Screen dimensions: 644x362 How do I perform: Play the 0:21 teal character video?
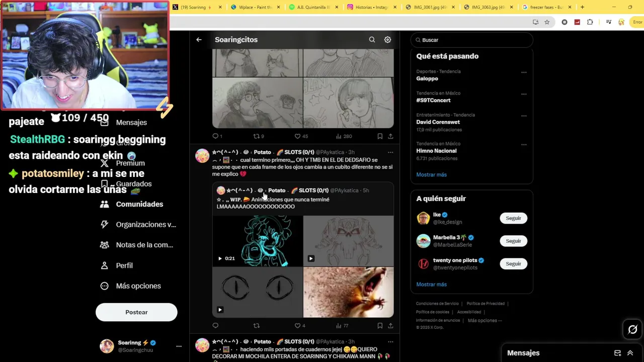(x=258, y=241)
